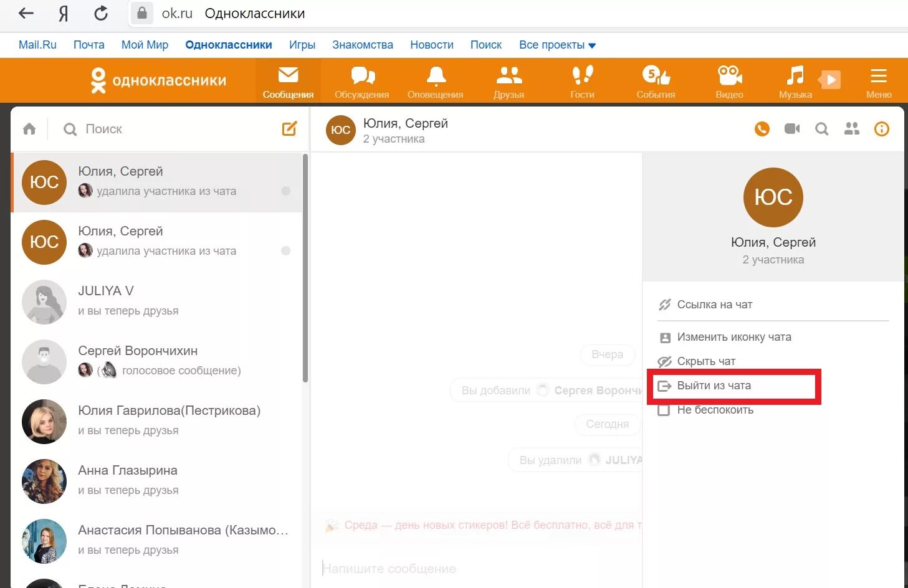Image resolution: width=908 pixels, height=588 pixels.
Task: Open Гости guests footprints icon
Action: [583, 82]
